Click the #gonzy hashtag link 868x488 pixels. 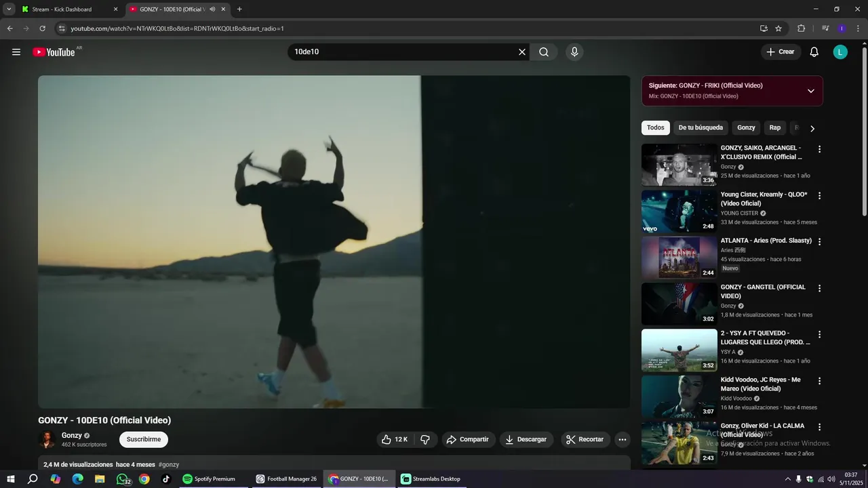coord(169,464)
